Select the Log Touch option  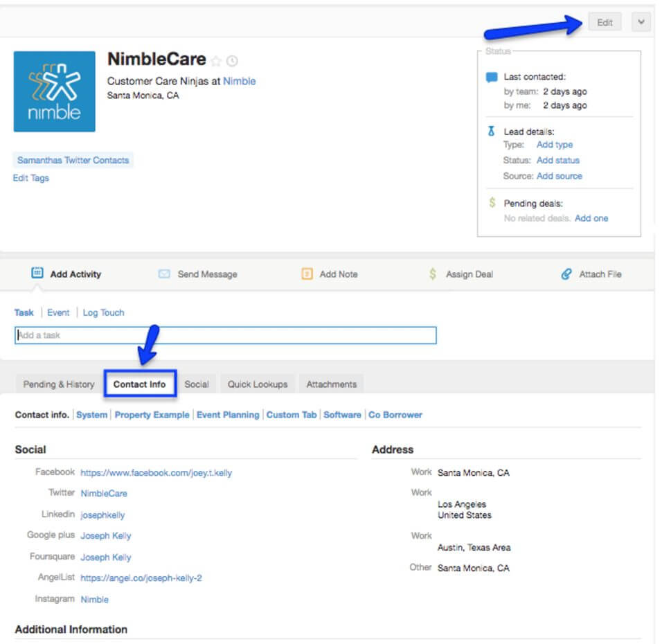tap(103, 312)
